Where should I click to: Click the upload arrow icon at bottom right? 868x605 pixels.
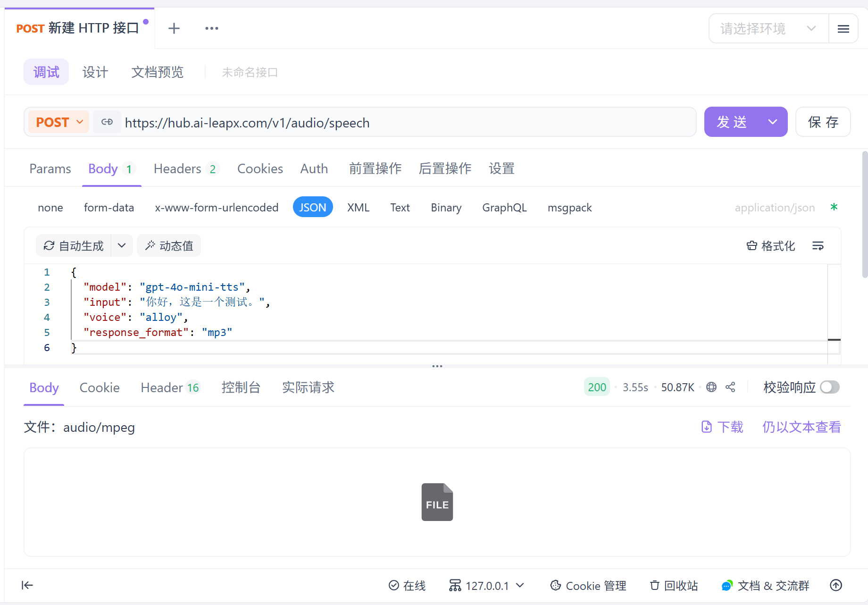click(836, 586)
